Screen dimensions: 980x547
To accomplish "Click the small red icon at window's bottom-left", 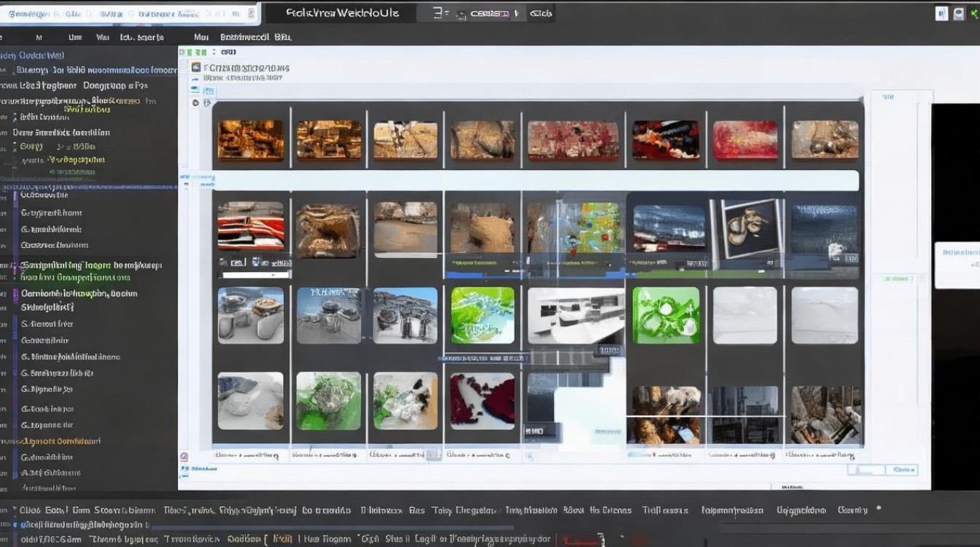I will pyautogui.click(x=184, y=457).
